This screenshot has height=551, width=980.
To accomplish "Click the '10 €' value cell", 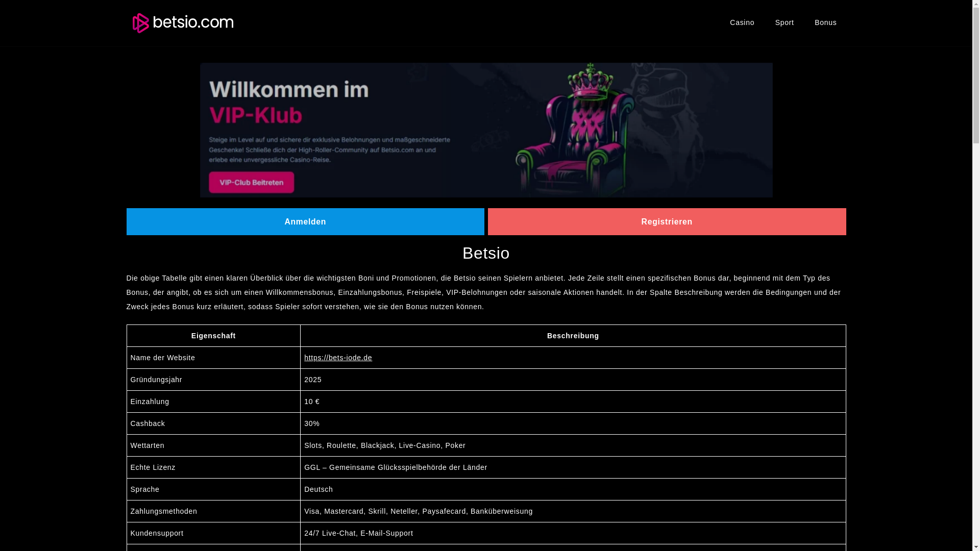I will pyautogui.click(x=573, y=402).
